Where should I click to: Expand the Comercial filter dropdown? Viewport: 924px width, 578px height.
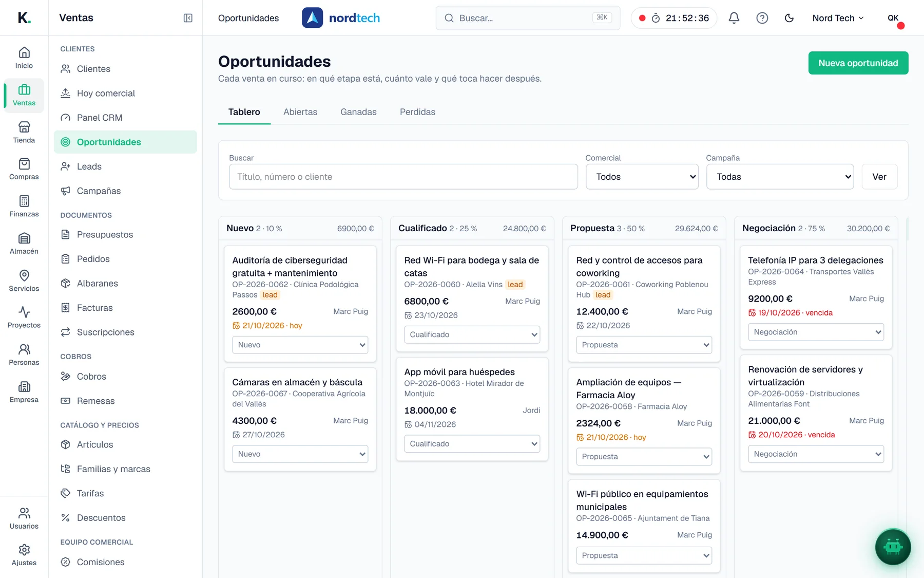642,177
